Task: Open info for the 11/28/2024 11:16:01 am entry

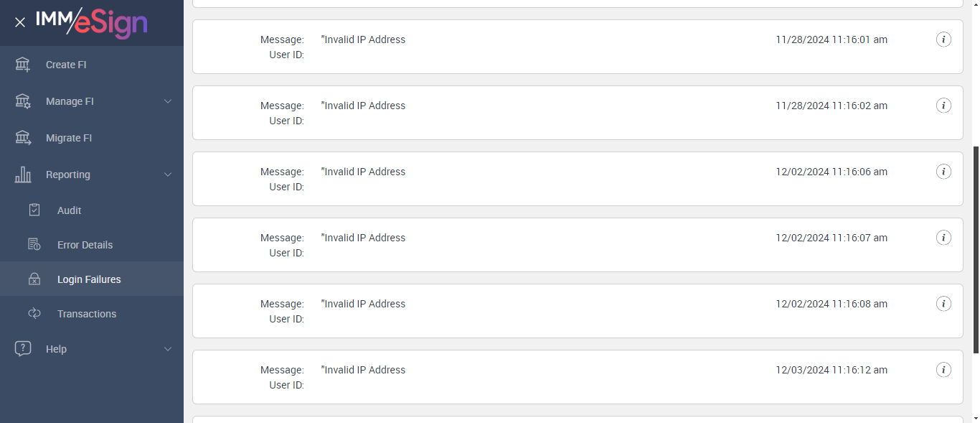Action: point(944,39)
